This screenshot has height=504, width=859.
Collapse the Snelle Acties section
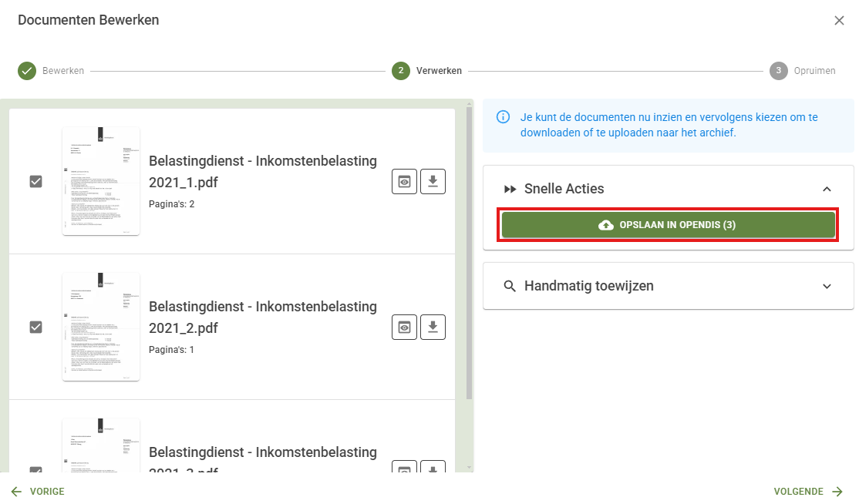coord(827,189)
